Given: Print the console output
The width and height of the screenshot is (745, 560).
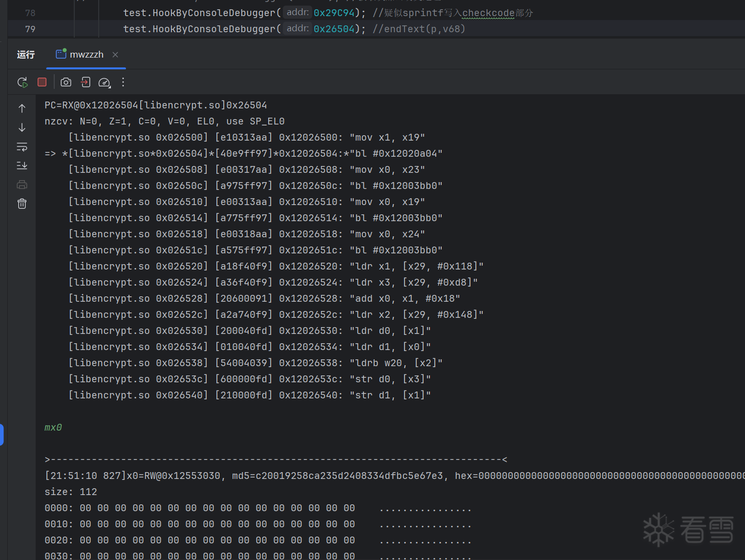Looking at the screenshot, I should 22,185.
